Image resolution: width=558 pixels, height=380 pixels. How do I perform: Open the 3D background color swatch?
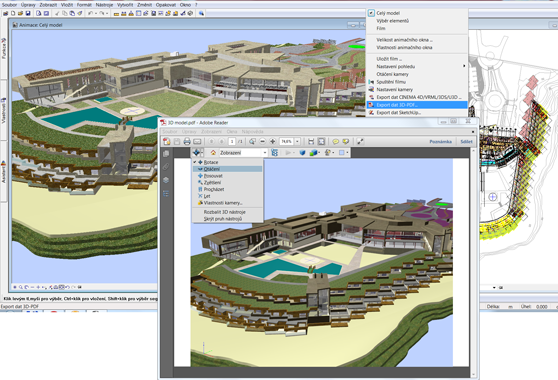click(342, 153)
